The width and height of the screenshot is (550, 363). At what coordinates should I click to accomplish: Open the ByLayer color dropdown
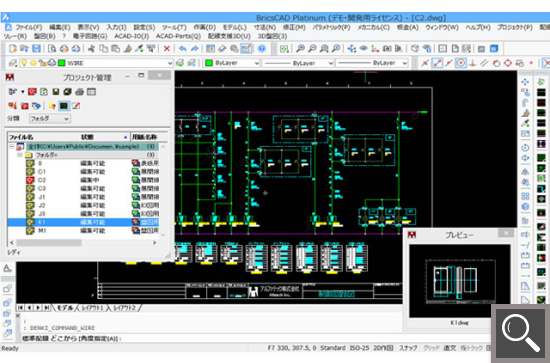(x=257, y=63)
